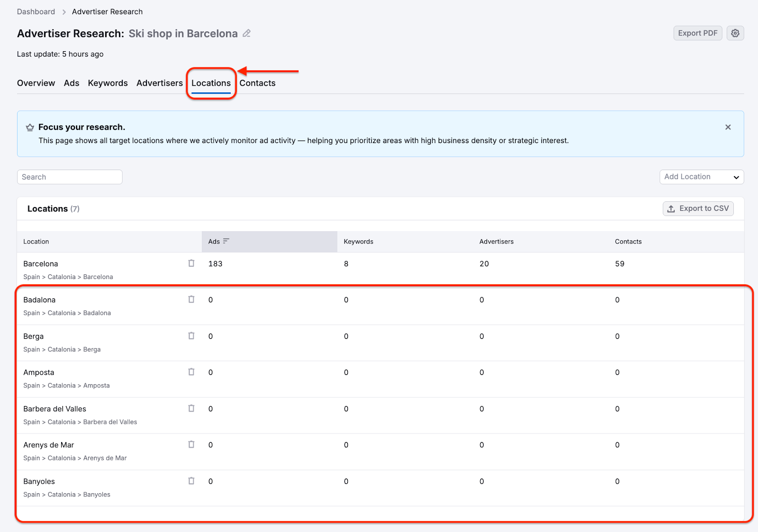Image resolution: width=758 pixels, height=532 pixels.
Task: Remove Banyoles via its trash icon
Action: (191, 480)
